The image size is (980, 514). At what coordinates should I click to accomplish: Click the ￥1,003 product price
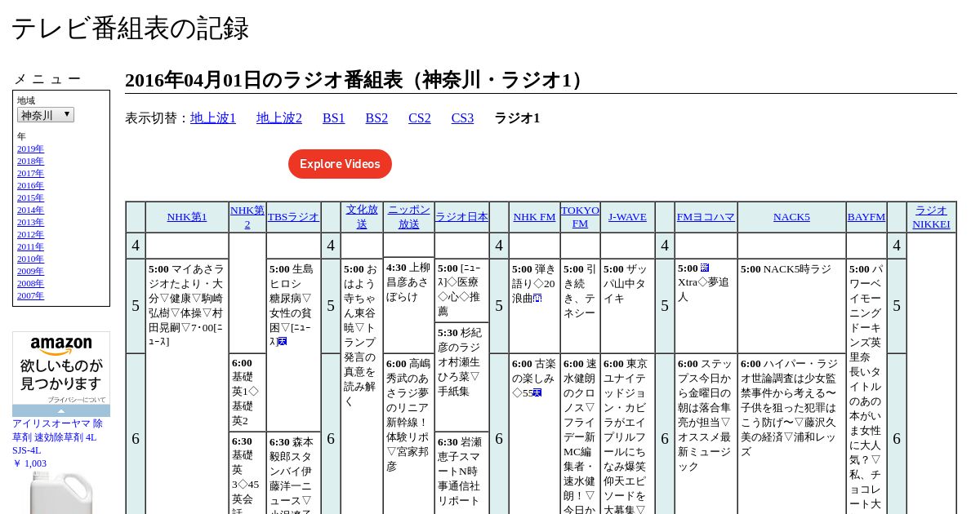29,463
